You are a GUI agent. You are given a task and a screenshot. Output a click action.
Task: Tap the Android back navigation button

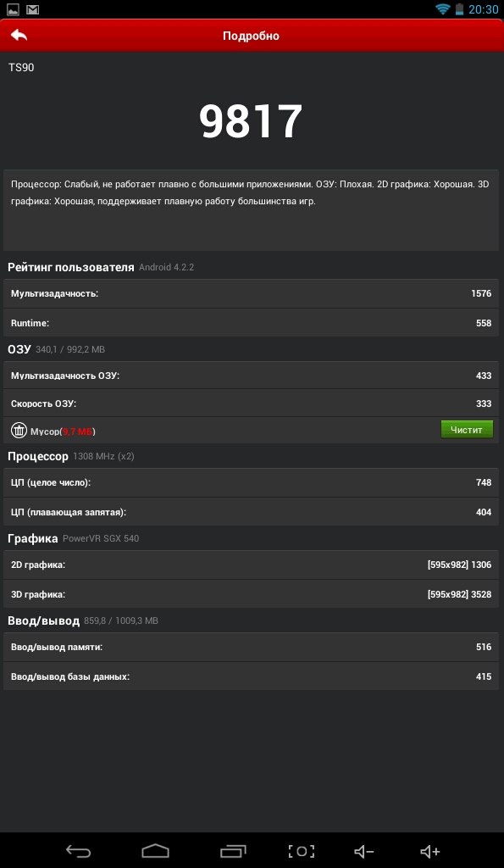(x=78, y=851)
